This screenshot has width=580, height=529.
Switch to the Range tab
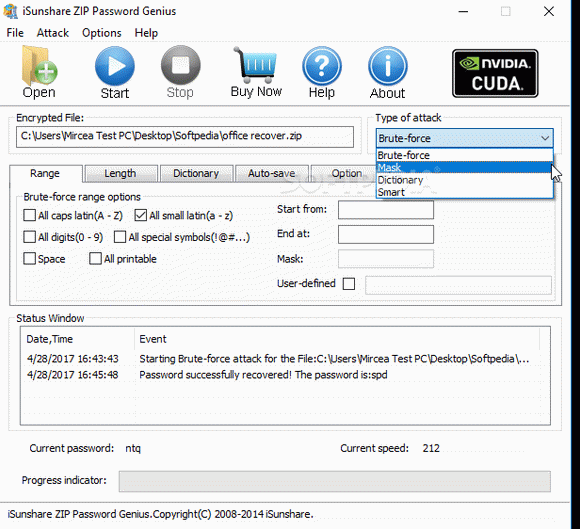[45, 173]
